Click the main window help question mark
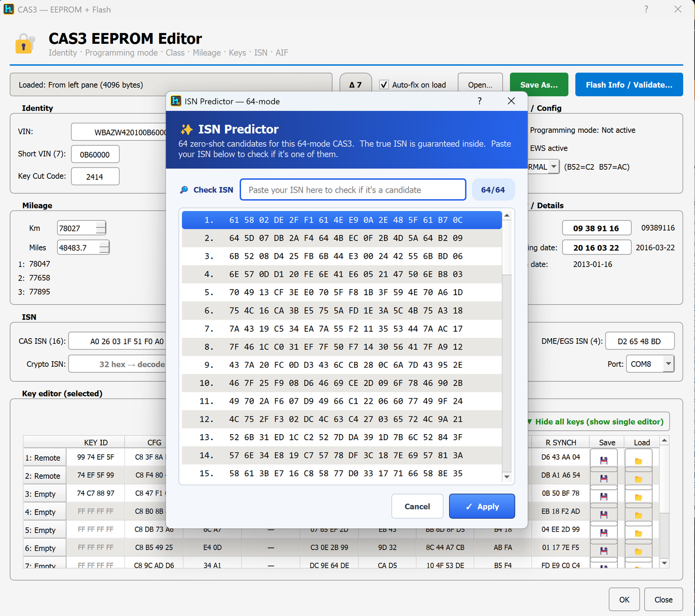 click(x=646, y=9)
